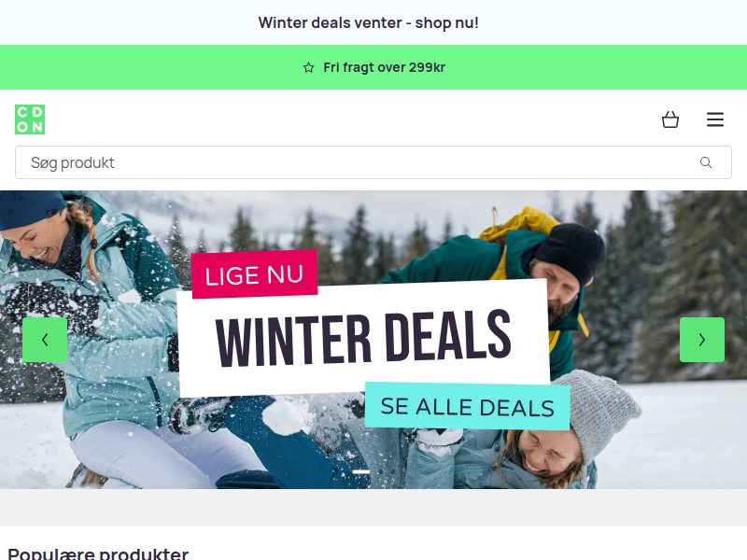
Task: Jump to the third carousel dot
Action: point(392,471)
